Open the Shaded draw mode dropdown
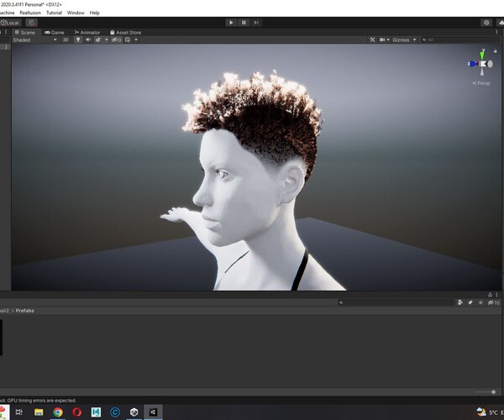The width and height of the screenshot is (504, 420). tap(34, 39)
